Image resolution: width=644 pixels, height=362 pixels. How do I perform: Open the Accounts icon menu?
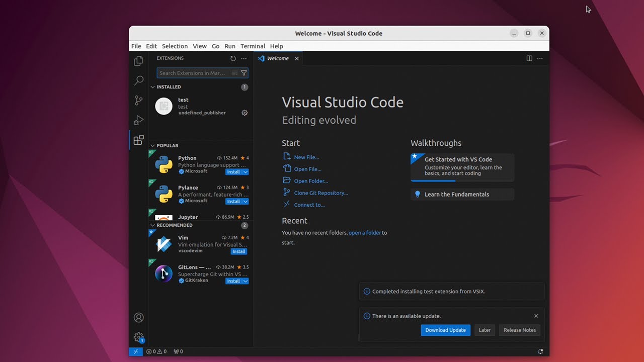(138, 318)
